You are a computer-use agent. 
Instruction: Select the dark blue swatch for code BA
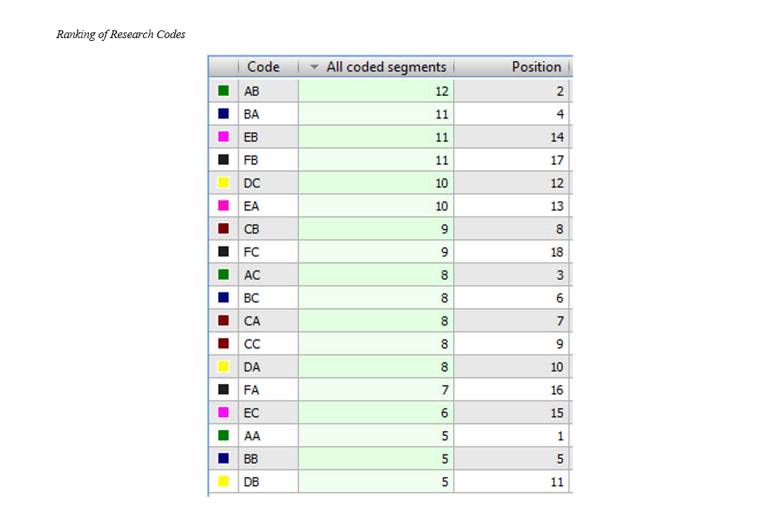pyautogui.click(x=224, y=114)
